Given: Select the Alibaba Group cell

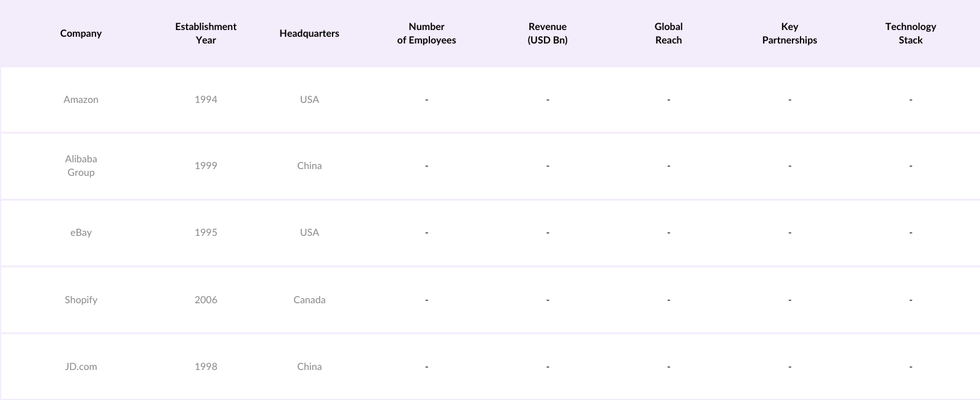Looking at the screenshot, I should (x=81, y=165).
